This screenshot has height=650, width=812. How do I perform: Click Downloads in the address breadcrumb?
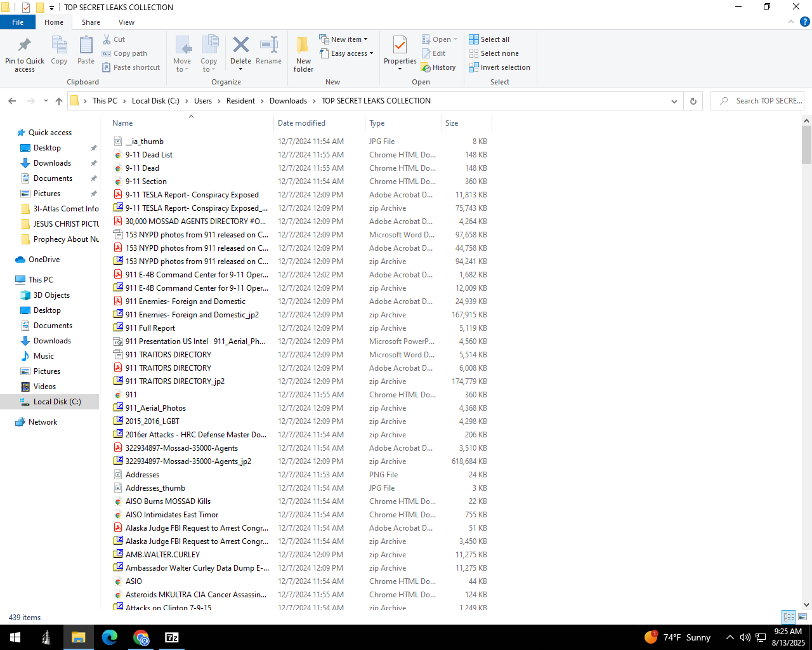point(288,101)
